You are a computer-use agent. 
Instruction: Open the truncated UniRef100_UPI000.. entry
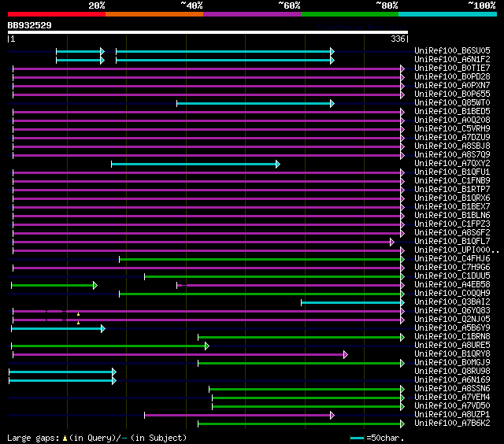coord(456,250)
